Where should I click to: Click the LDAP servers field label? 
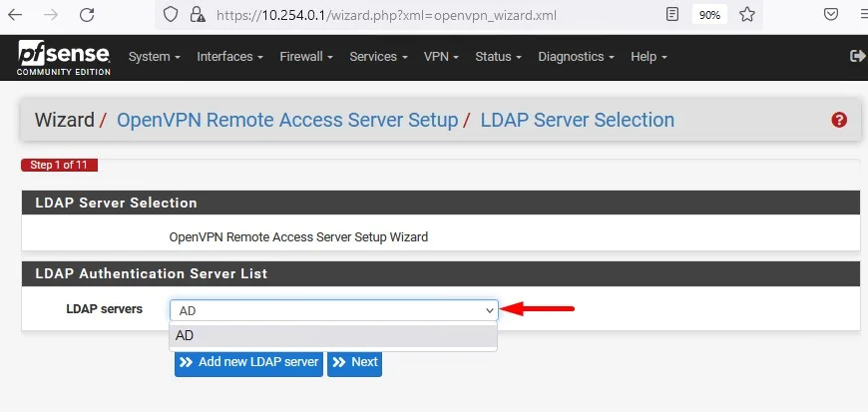tap(104, 309)
